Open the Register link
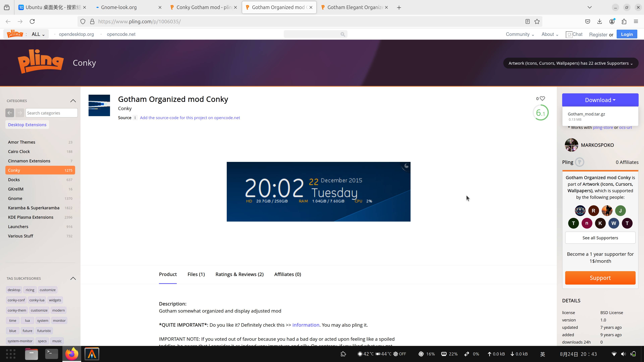The width and height of the screenshot is (644, 362). click(598, 35)
